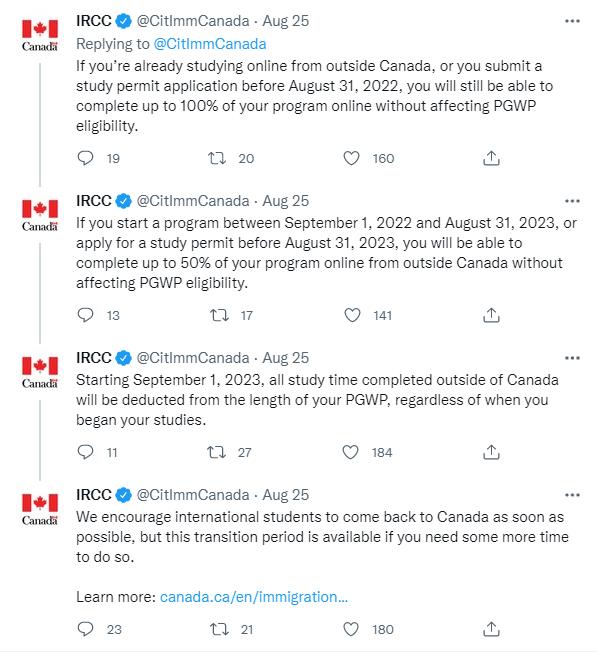Open the IRCC display name on the last tweet

[94, 495]
